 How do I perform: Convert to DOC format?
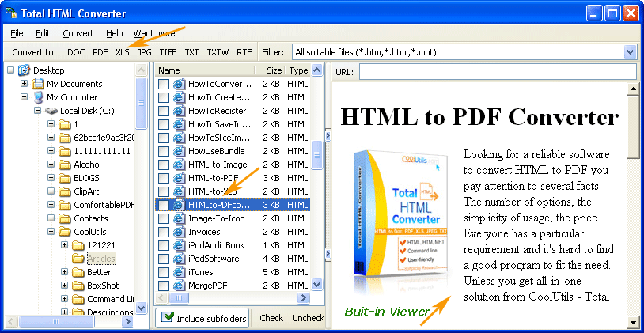76,52
